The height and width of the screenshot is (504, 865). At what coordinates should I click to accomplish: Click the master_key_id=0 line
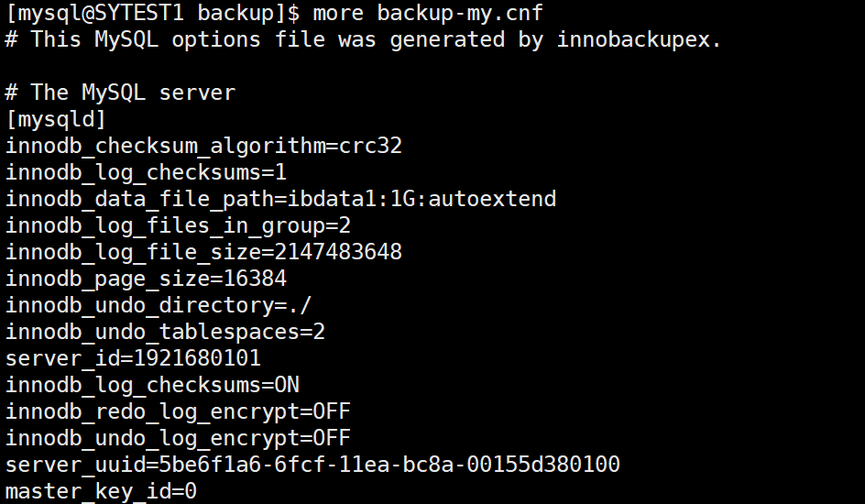tap(101, 491)
